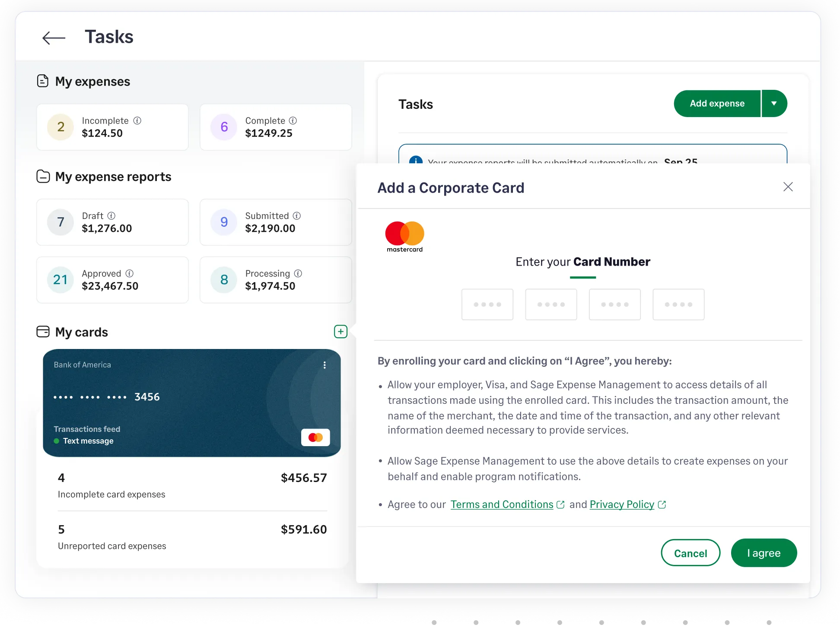The width and height of the screenshot is (840, 628).
Task: Click the plus icon to add a card
Action: [340, 332]
